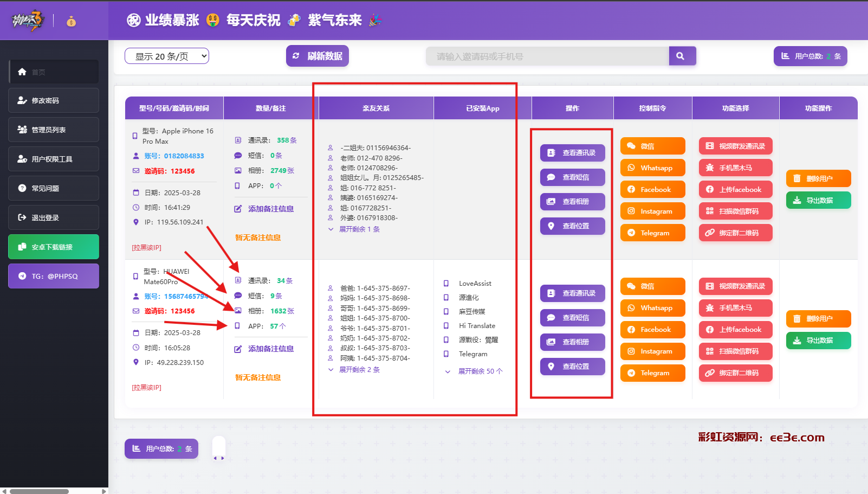Open the 显示 20 条/页 page size dropdown
Image resolution: width=868 pixels, height=494 pixels.
166,56
